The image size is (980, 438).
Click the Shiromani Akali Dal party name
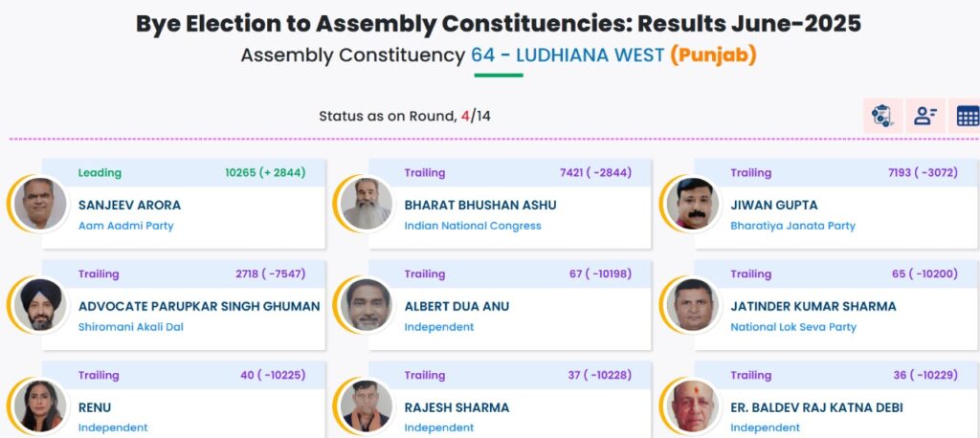pos(130,327)
